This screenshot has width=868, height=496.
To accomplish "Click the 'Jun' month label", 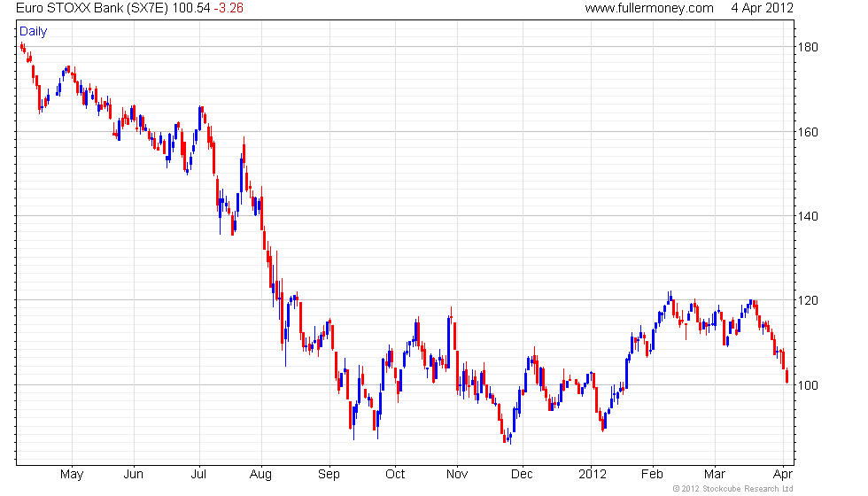I will pos(134,475).
